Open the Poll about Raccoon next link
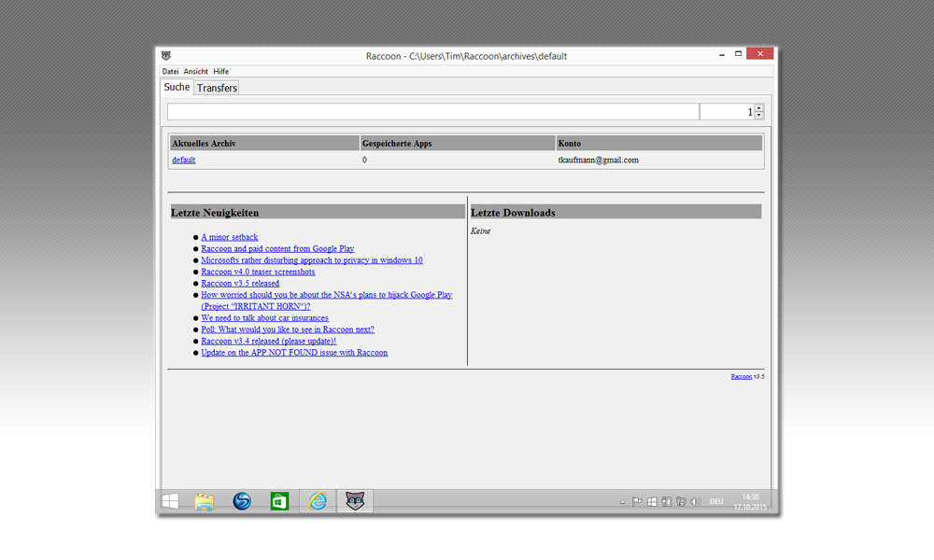934x560 pixels. [288, 329]
